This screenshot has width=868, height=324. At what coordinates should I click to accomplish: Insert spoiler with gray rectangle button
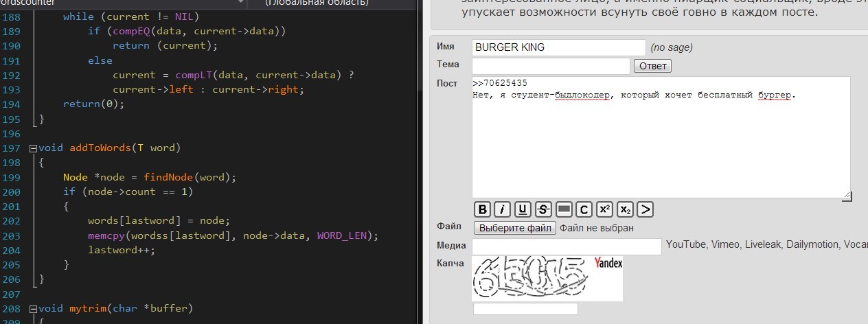[564, 209]
